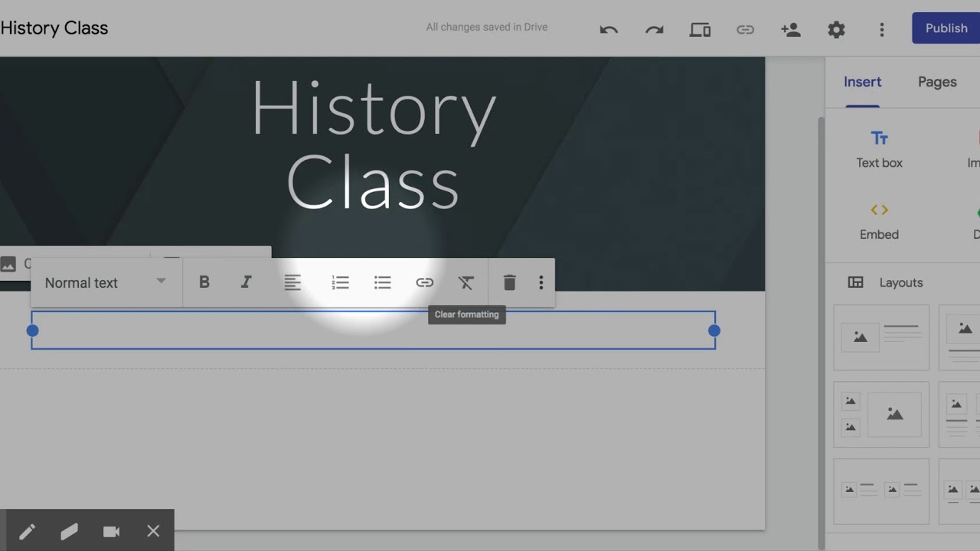Viewport: 980px width, 551px height.
Task: Switch to the Pages tab
Action: point(937,82)
